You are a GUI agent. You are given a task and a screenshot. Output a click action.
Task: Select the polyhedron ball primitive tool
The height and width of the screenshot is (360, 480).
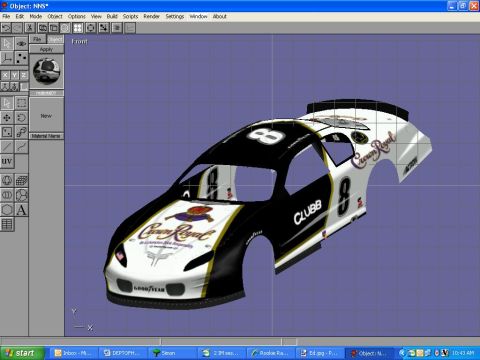[x=21, y=195]
